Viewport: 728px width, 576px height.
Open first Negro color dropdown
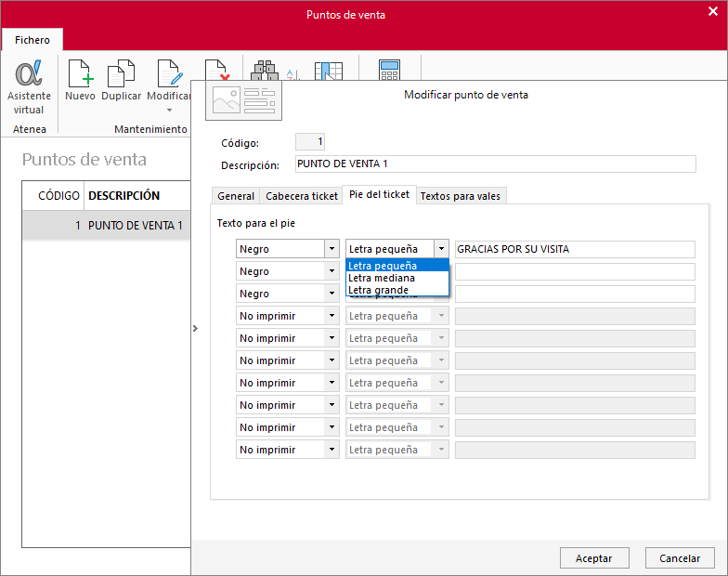(x=288, y=249)
